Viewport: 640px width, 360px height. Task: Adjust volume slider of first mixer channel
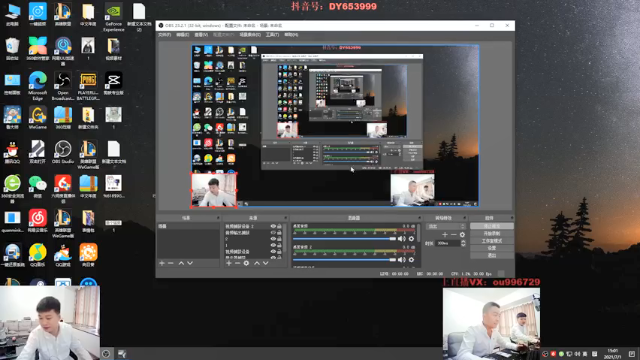(344, 239)
